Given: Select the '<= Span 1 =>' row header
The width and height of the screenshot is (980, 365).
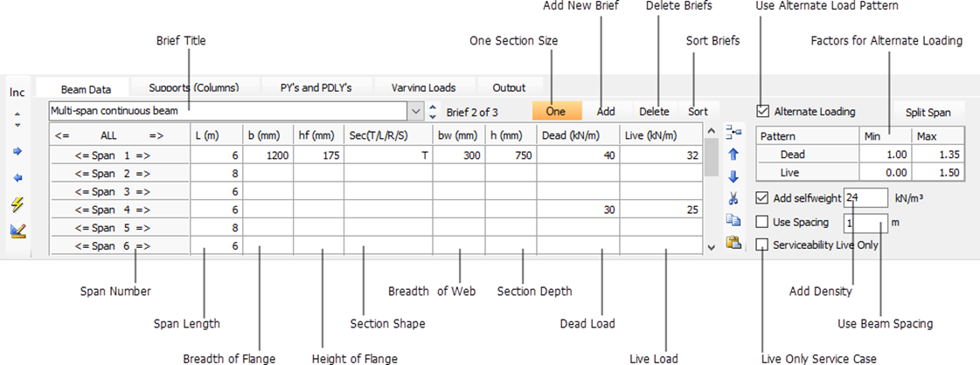Looking at the screenshot, I should tap(119, 156).
